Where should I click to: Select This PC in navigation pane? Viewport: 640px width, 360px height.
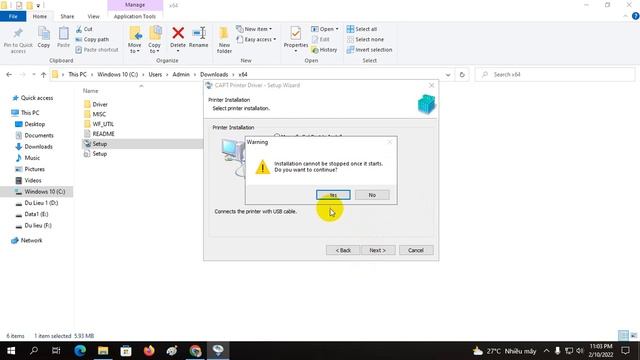[x=30, y=112]
